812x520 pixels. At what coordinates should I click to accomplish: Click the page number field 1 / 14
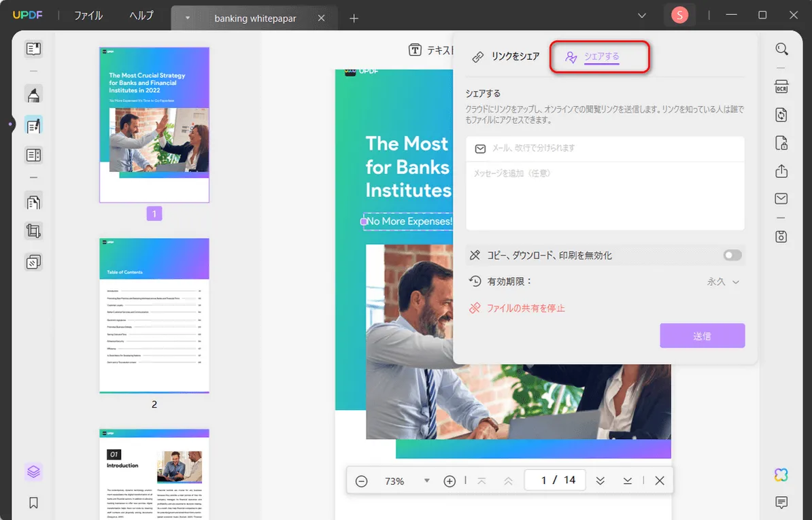click(x=555, y=481)
